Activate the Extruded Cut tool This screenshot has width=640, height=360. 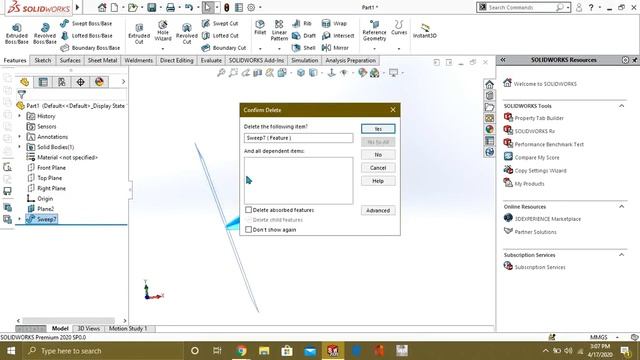click(139, 33)
